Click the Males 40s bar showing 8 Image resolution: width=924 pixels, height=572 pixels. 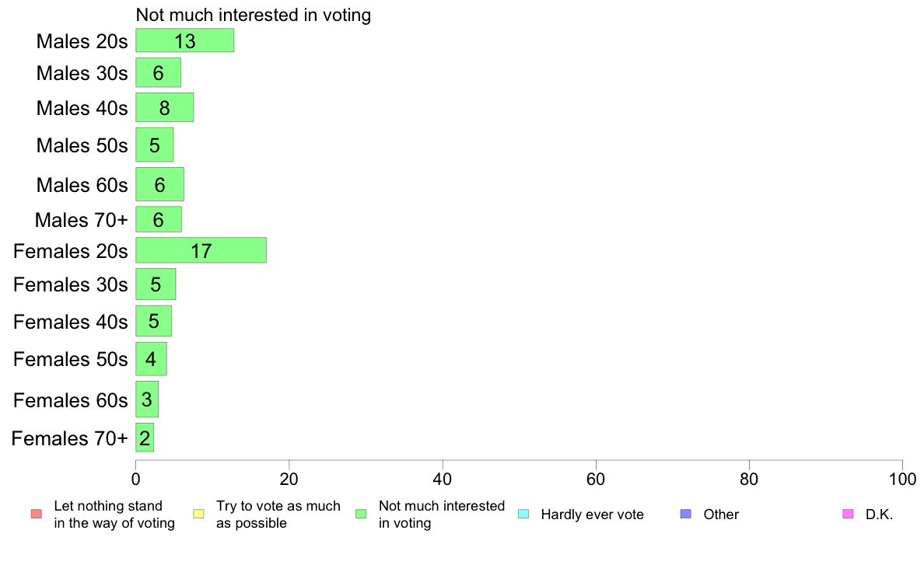click(x=164, y=107)
